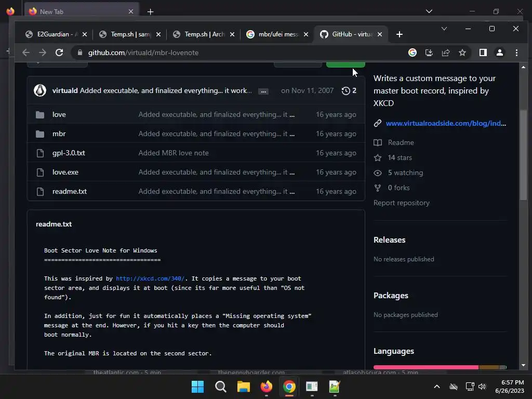Go back with the Chrome back arrow
The height and width of the screenshot is (399, 532).
[x=26, y=52]
